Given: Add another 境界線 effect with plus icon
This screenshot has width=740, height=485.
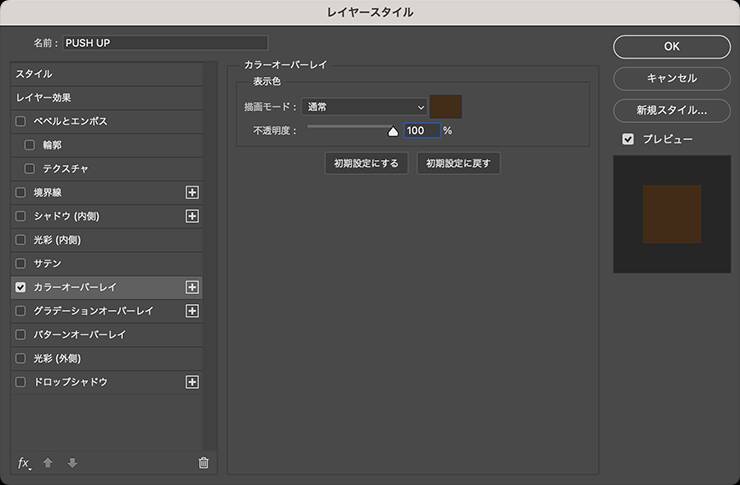Looking at the screenshot, I should [x=193, y=192].
